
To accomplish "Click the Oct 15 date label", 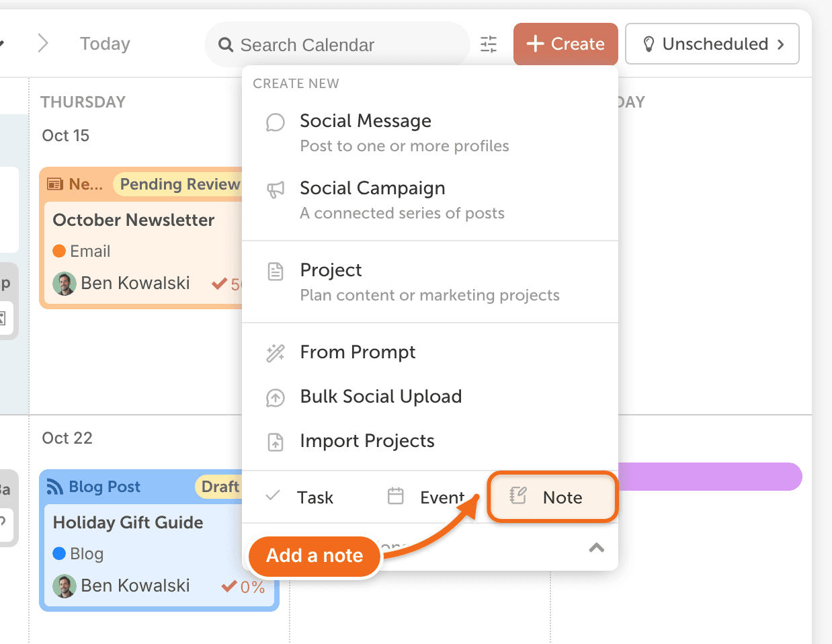I will click(66, 136).
